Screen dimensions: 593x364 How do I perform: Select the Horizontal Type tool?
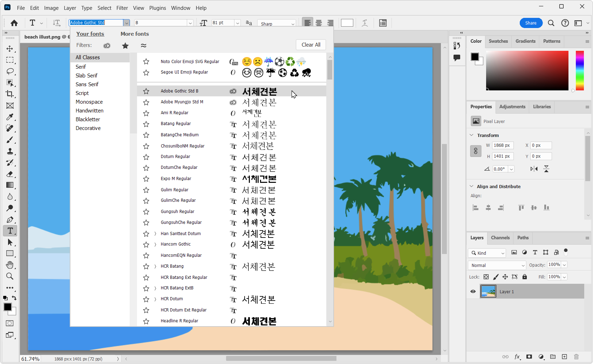coord(10,231)
